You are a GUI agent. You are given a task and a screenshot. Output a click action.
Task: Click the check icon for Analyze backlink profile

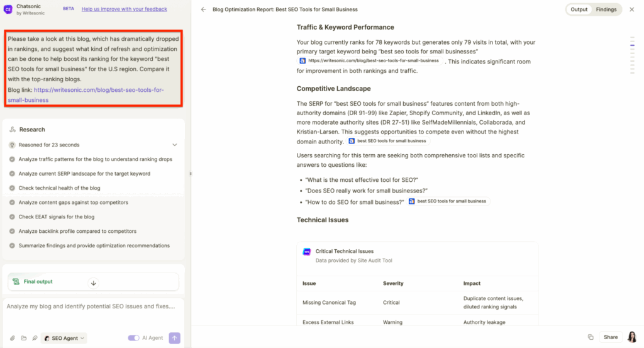click(12, 231)
